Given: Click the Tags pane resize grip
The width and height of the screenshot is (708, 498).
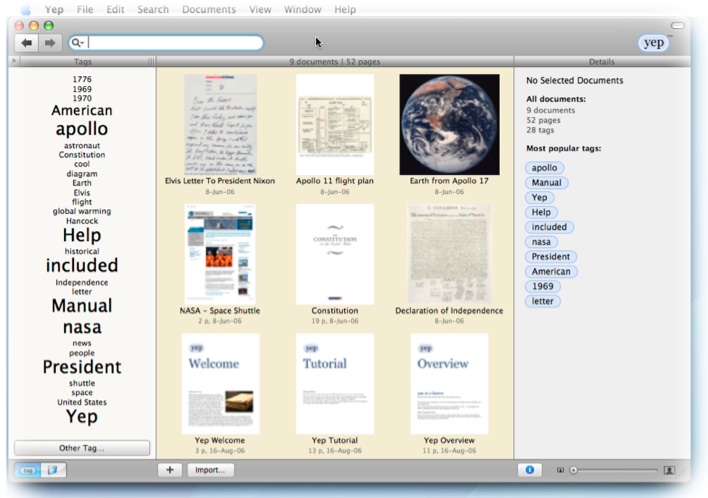Looking at the screenshot, I should (x=151, y=61).
